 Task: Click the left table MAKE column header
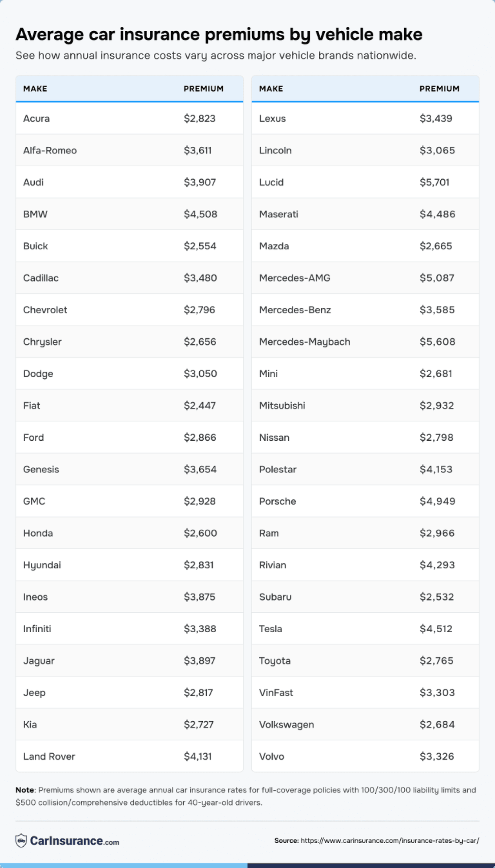point(35,89)
